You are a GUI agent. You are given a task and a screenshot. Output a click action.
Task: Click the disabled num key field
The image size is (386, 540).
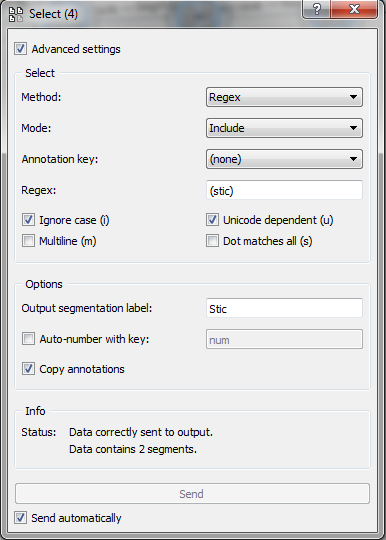click(284, 339)
